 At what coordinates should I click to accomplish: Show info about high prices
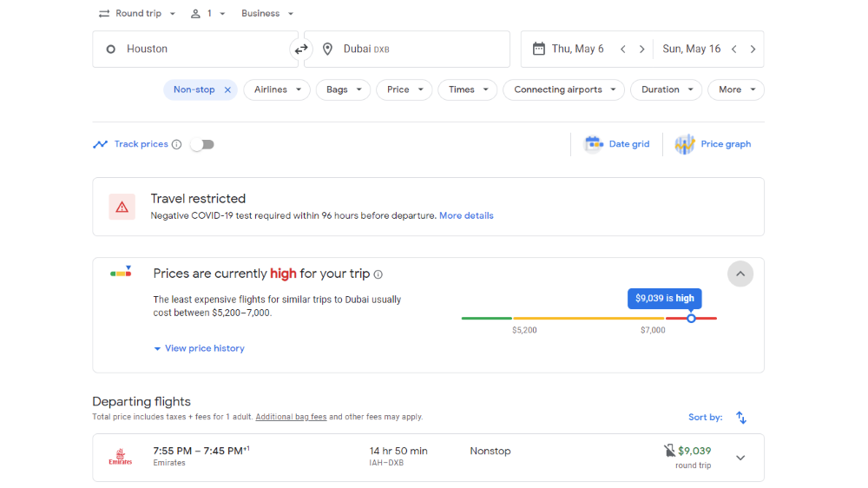point(378,274)
